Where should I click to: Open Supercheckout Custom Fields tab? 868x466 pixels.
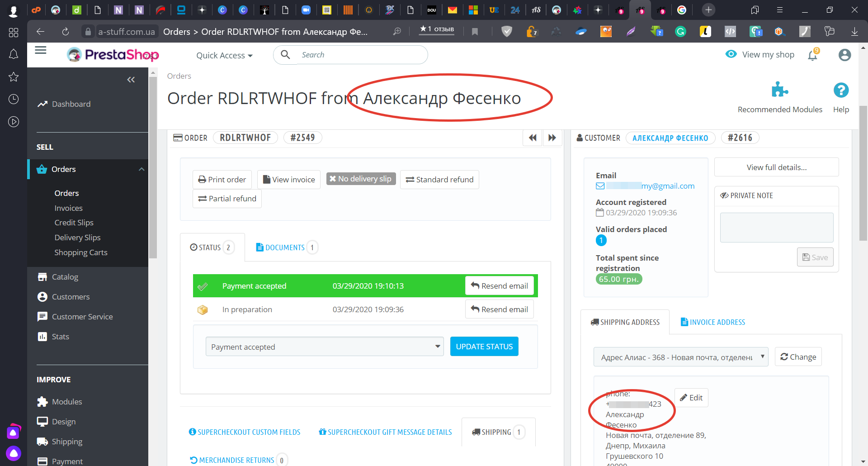tap(245, 432)
